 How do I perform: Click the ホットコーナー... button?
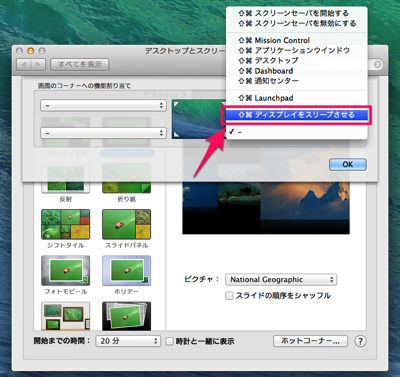(x=310, y=341)
